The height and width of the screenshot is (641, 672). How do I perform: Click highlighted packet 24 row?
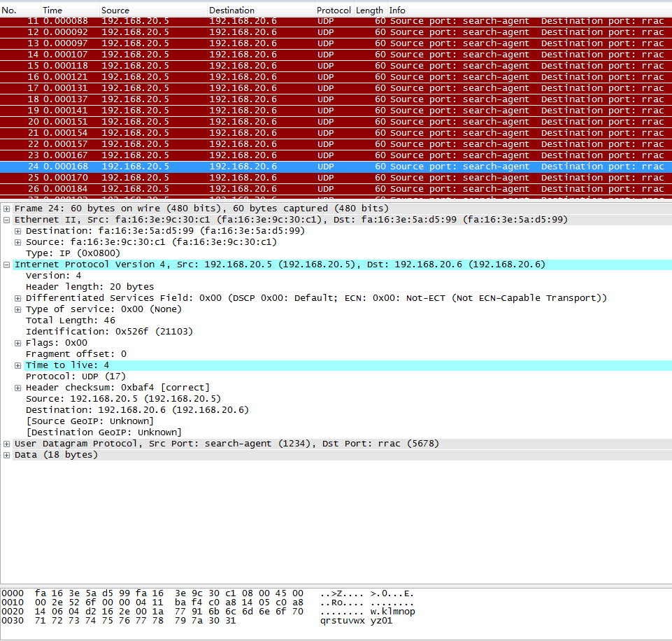click(x=336, y=167)
